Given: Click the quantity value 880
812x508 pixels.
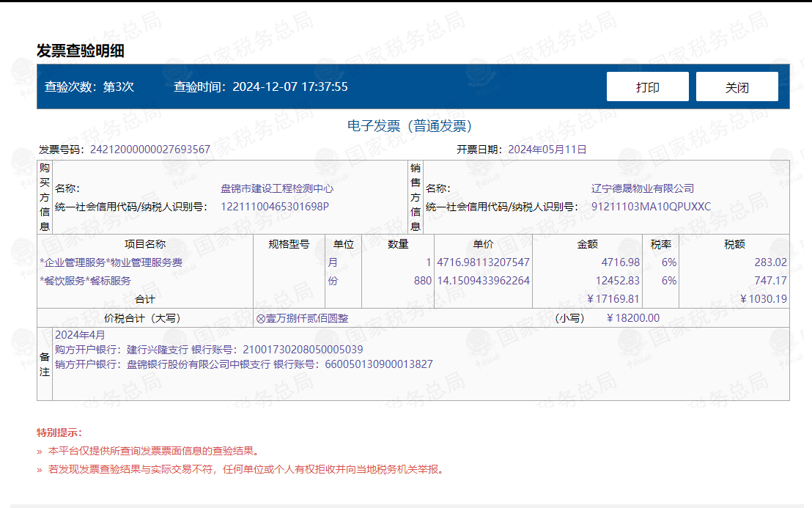Looking at the screenshot, I should tap(423, 281).
